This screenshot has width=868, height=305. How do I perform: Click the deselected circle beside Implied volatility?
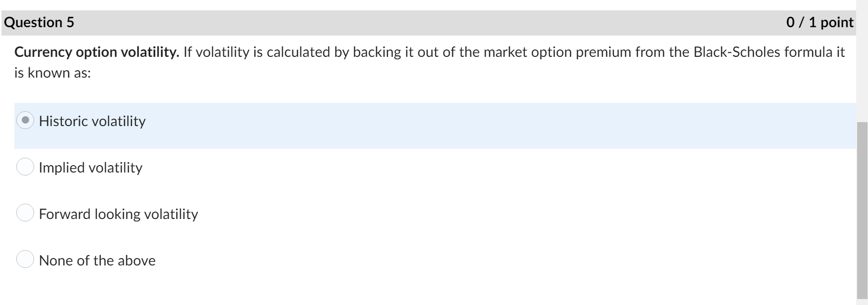(x=25, y=167)
